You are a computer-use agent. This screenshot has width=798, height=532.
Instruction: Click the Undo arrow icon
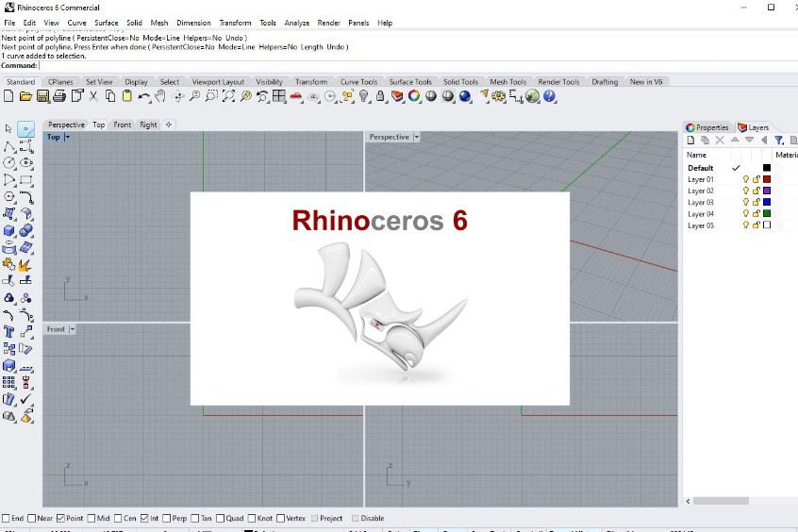coord(143,96)
